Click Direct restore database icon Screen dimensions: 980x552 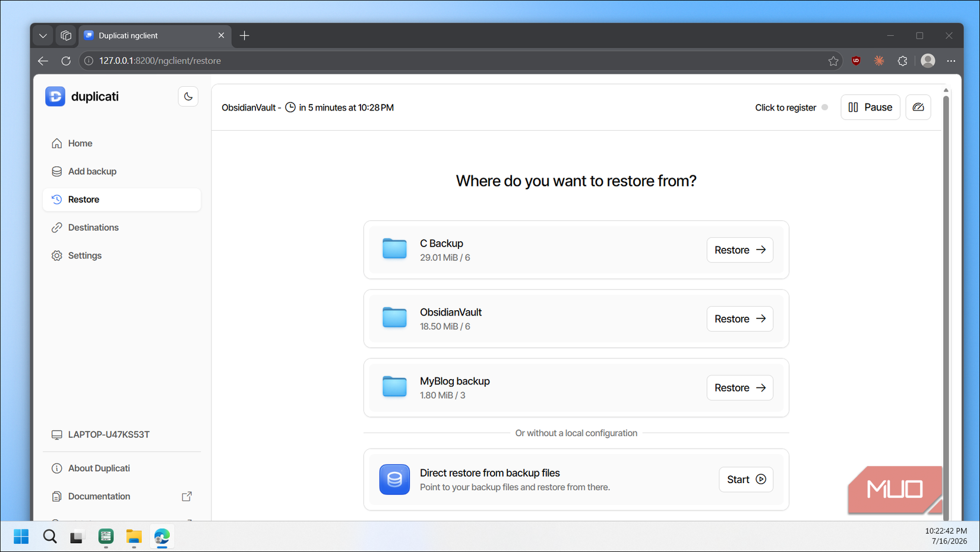pos(394,480)
